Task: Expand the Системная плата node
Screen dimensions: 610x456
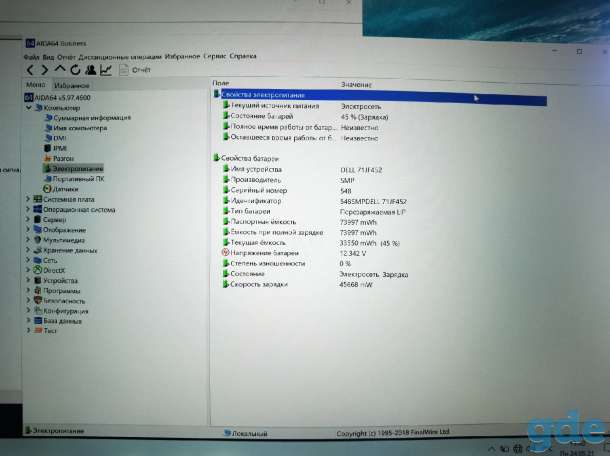Action: coord(28,199)
